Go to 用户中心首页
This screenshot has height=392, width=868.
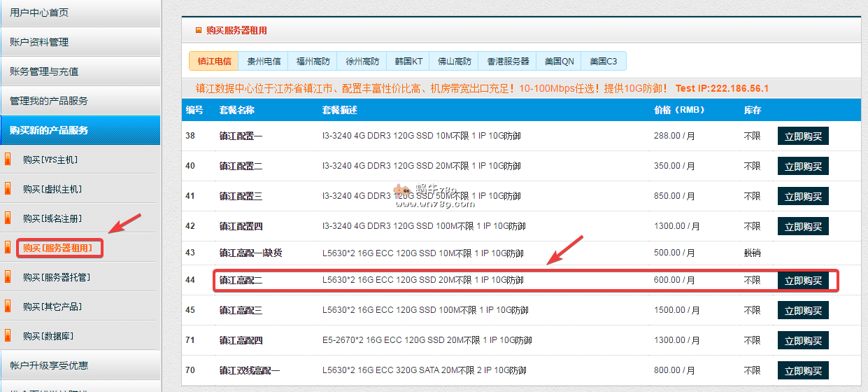click(39, 13)
